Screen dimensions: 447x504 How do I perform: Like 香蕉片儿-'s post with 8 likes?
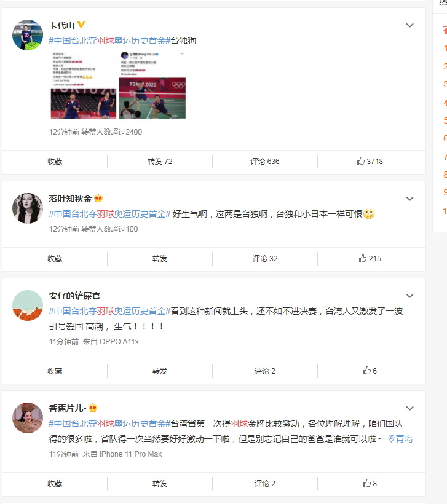pyautogui.click(x=370, y=484)
